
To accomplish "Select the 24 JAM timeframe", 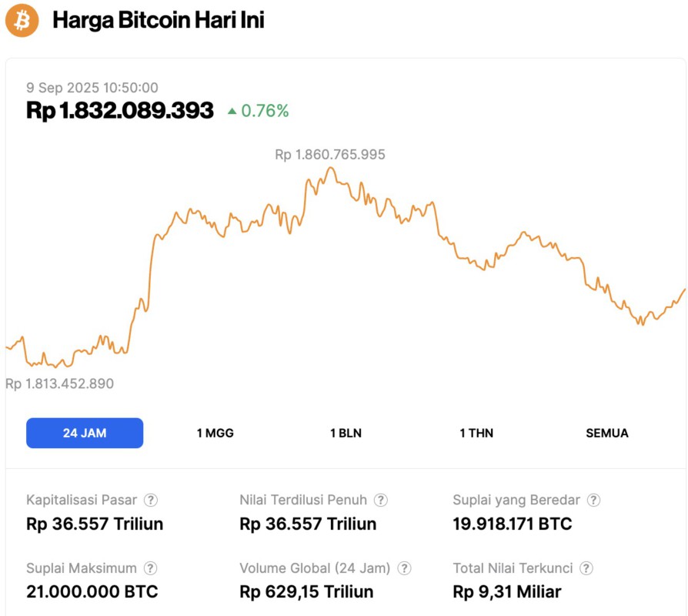I will pos(85,433).
